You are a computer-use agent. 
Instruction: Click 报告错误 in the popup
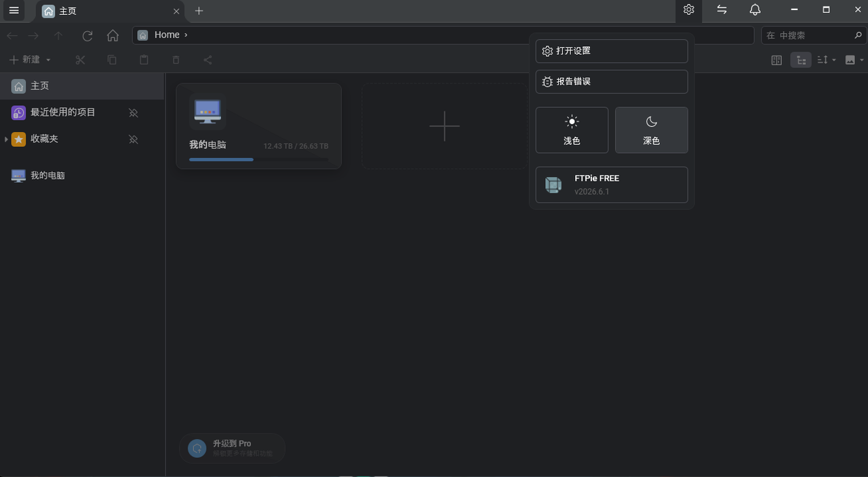(612, 81)
